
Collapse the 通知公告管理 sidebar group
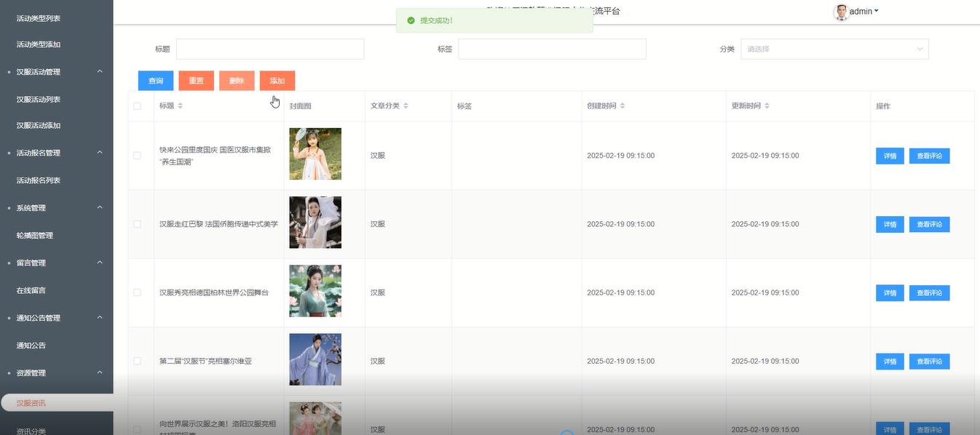56,318
